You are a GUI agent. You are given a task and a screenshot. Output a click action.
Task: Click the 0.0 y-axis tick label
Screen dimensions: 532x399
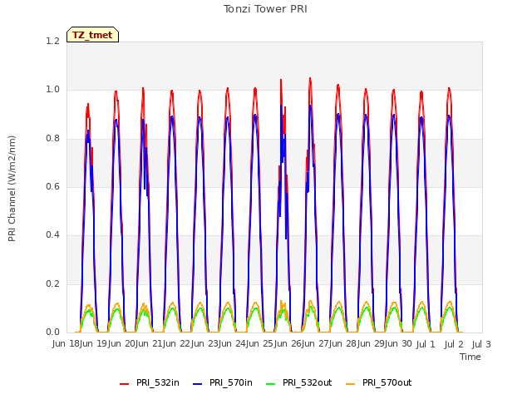pos(52,332)
